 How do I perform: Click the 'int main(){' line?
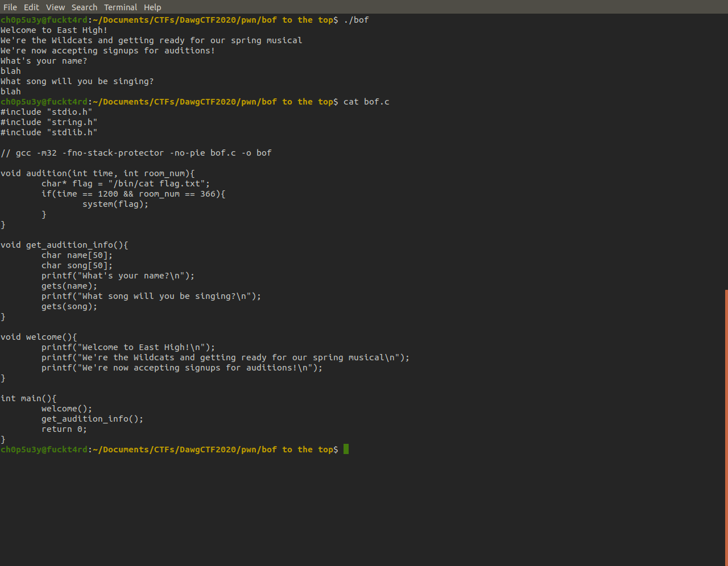[28, 398]
